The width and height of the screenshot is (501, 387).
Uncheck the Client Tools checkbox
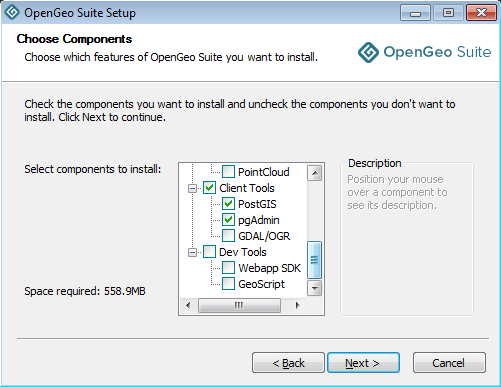(209, 188)
